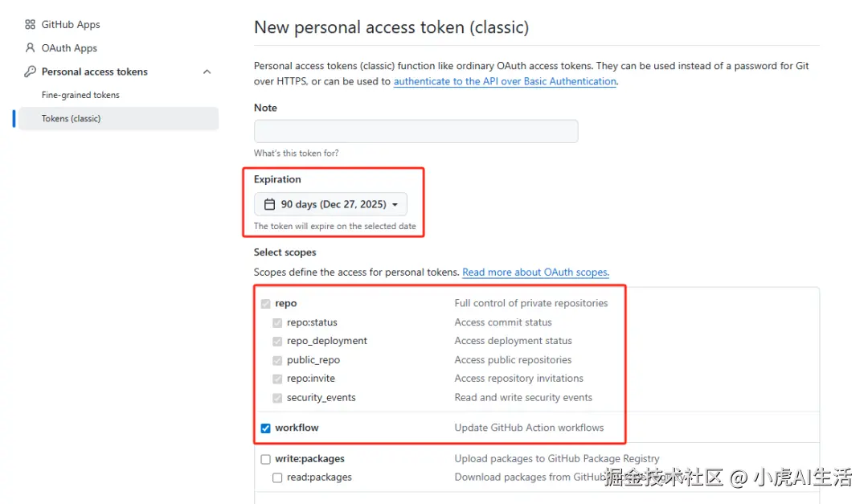Toggle the repo scope checkbox

coord(265,304)
